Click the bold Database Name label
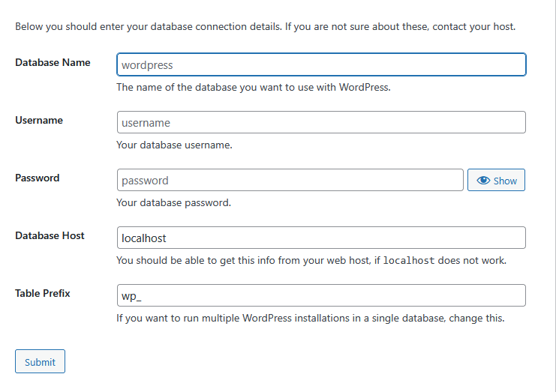This screenshot has width=556, height=392. [x=53, y=62]
